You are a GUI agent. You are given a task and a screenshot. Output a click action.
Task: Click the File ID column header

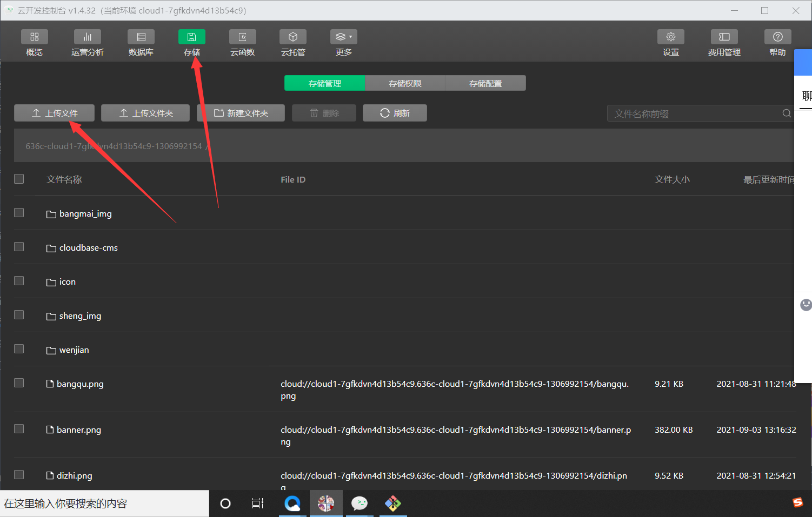293,180
